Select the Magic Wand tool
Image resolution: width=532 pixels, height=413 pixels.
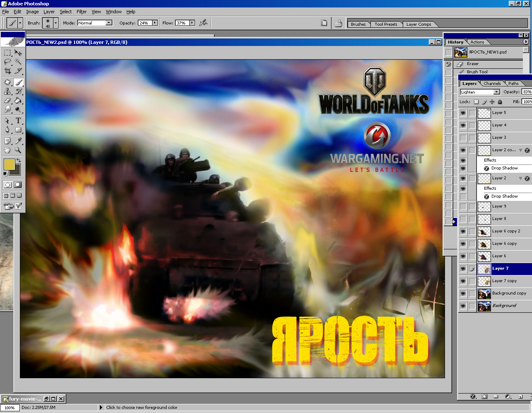(18, 62)
